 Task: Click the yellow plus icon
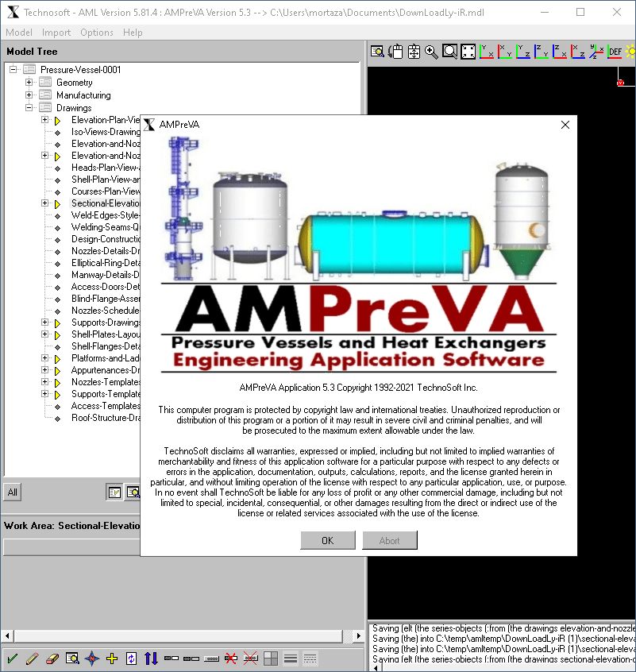click(113, 658)
